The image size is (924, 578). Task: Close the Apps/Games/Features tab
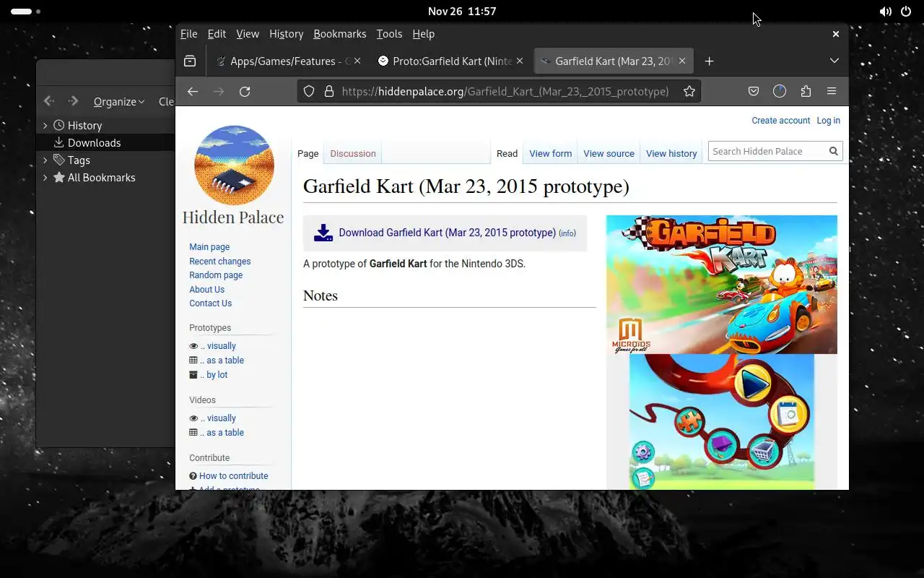(x=357, y=61)
